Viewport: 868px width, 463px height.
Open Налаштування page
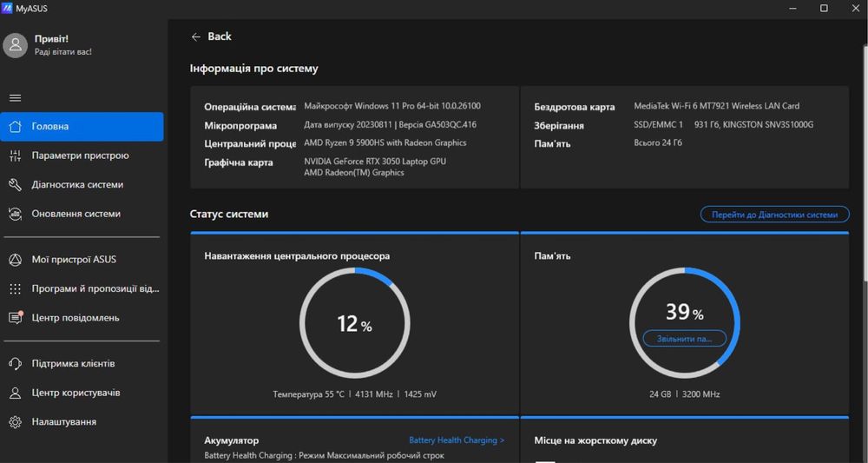82,422
